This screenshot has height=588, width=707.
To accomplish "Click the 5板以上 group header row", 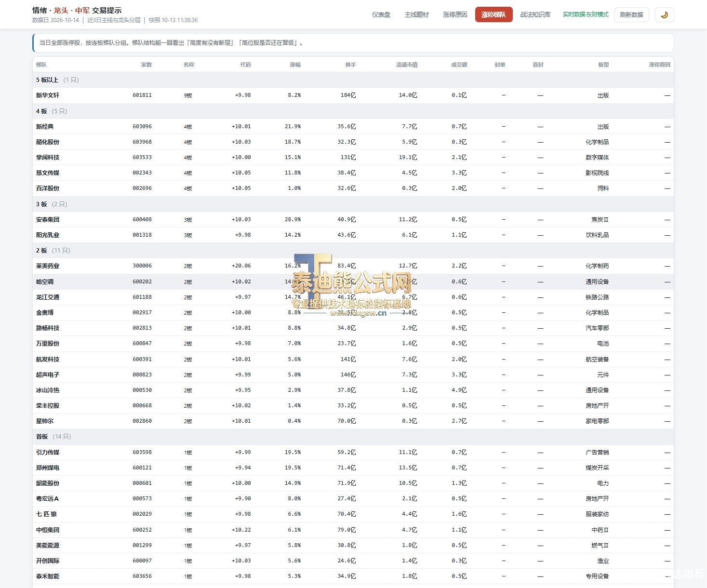I will tap(353, 80).
